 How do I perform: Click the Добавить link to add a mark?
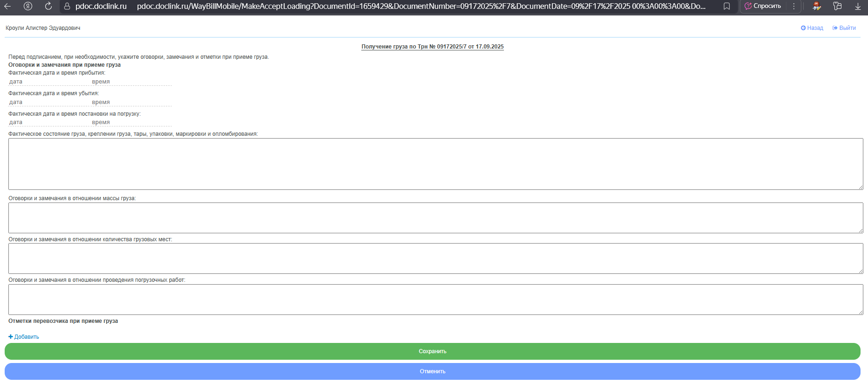pos(24,337)
